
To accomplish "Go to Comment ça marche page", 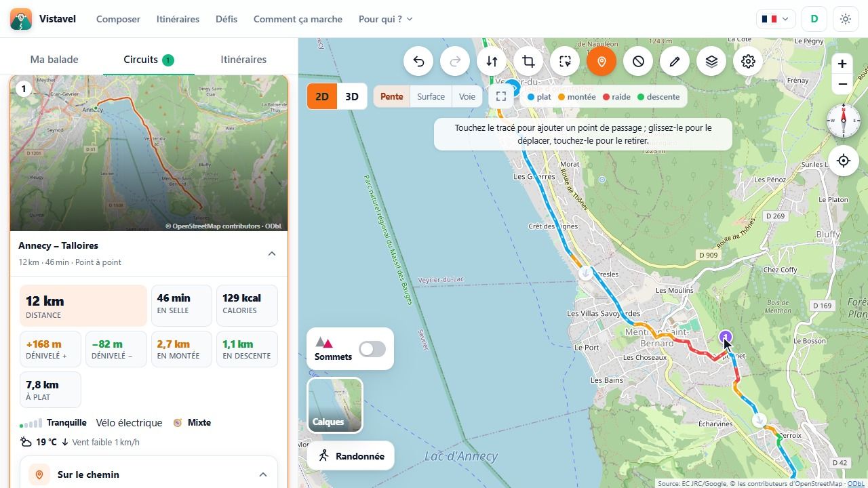I will pos(298,19).
